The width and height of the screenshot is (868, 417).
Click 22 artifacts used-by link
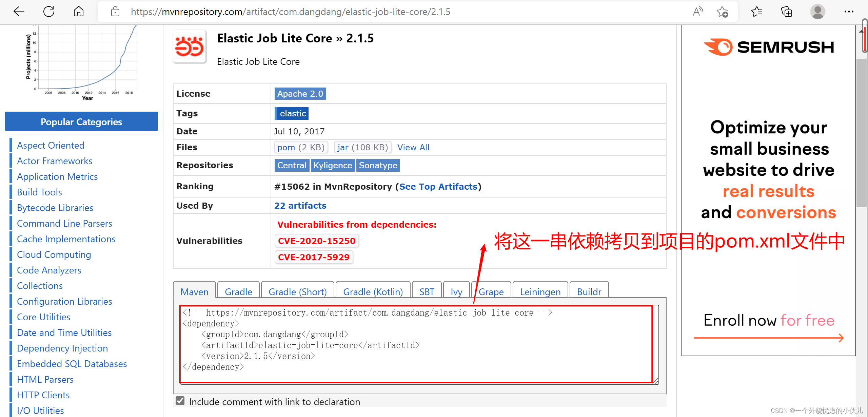301,206
